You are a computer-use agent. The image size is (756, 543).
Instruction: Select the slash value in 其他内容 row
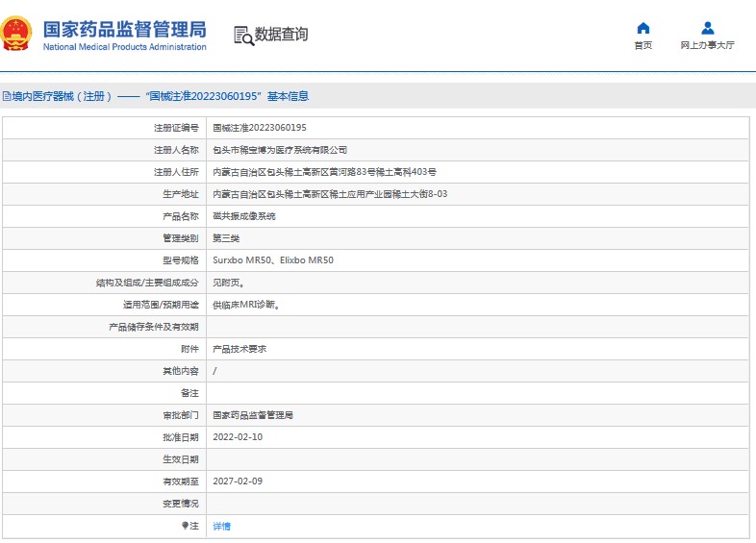tap(214, 371)
